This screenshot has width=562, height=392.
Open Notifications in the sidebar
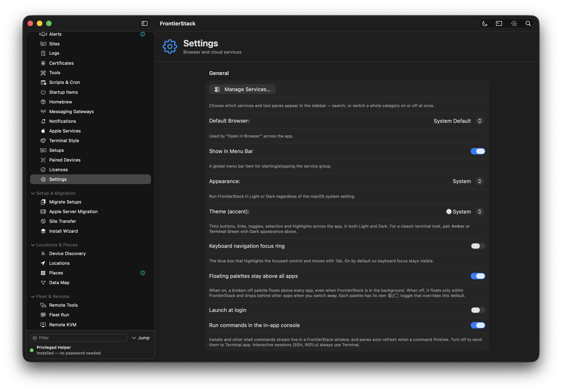click(90, 121)
